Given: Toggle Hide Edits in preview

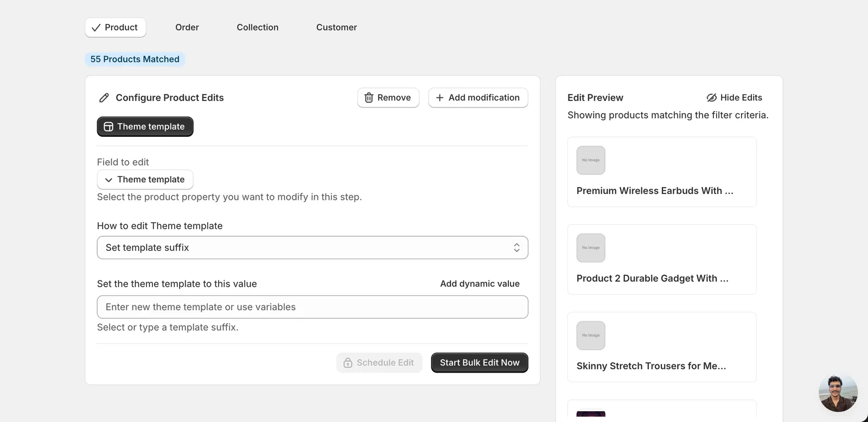Looking at the screenshot, I should click(x=734, y=98).
